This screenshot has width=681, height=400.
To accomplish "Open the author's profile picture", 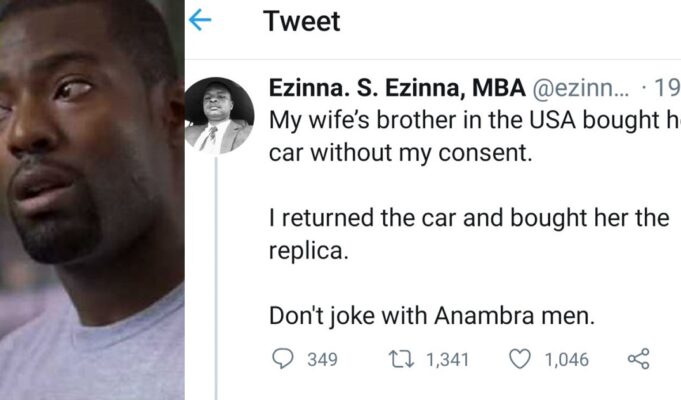I will point(219,116).
